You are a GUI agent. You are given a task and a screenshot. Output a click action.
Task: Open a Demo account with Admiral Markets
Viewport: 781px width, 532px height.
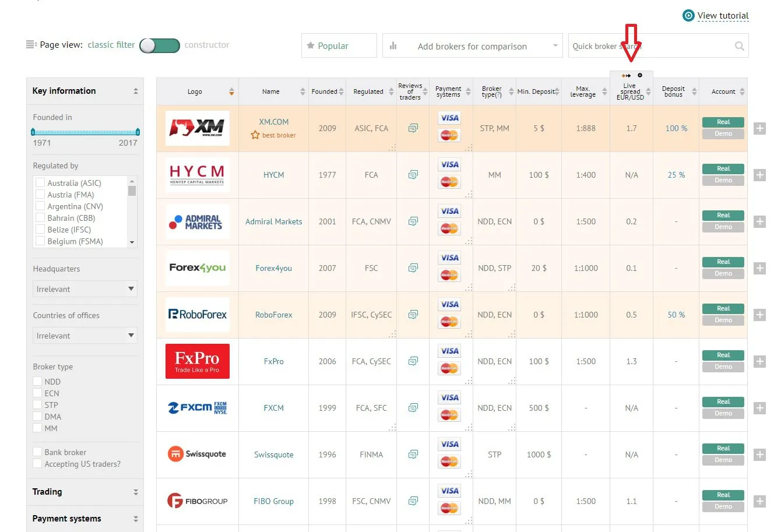[x=722, y=227]
